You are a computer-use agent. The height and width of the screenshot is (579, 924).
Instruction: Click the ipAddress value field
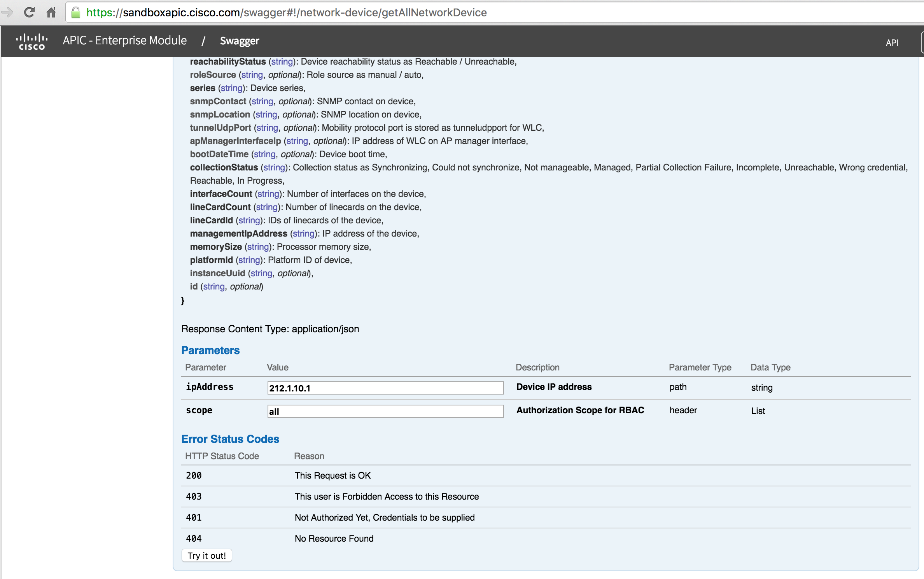385,388
